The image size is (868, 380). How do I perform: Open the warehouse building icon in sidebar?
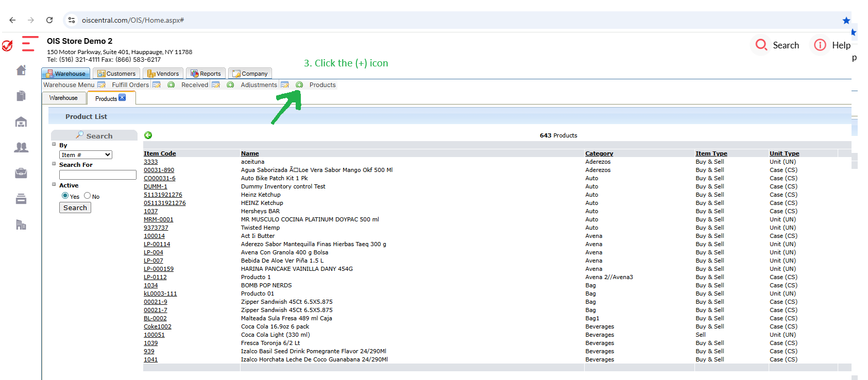21,122
